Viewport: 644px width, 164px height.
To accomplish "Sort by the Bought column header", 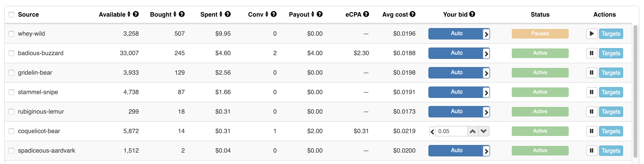I will pos(175,14).
